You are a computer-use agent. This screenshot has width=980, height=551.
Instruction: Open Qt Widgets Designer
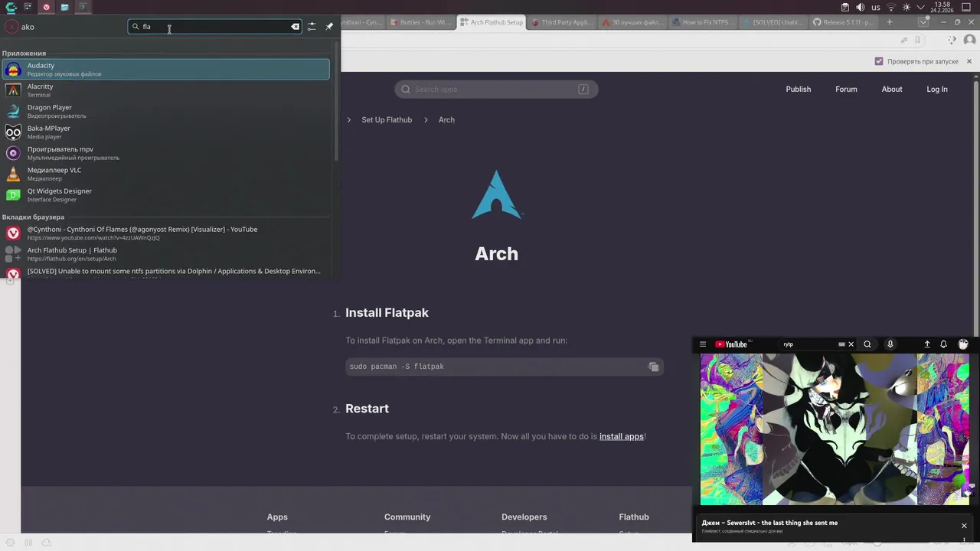click(x=165, y=195)
